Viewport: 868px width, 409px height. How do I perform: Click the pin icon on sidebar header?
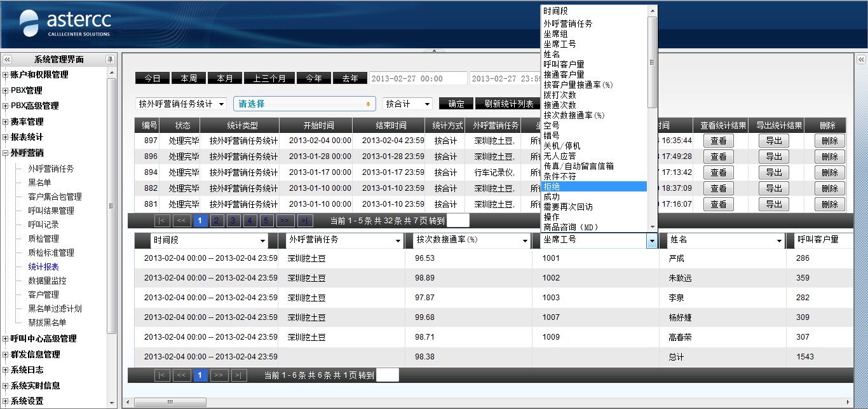110,59
